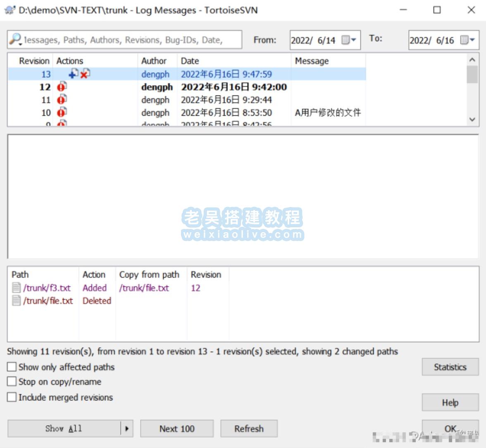
Task: Click the added-file action icon on revision 13
Action: point(73,74)
